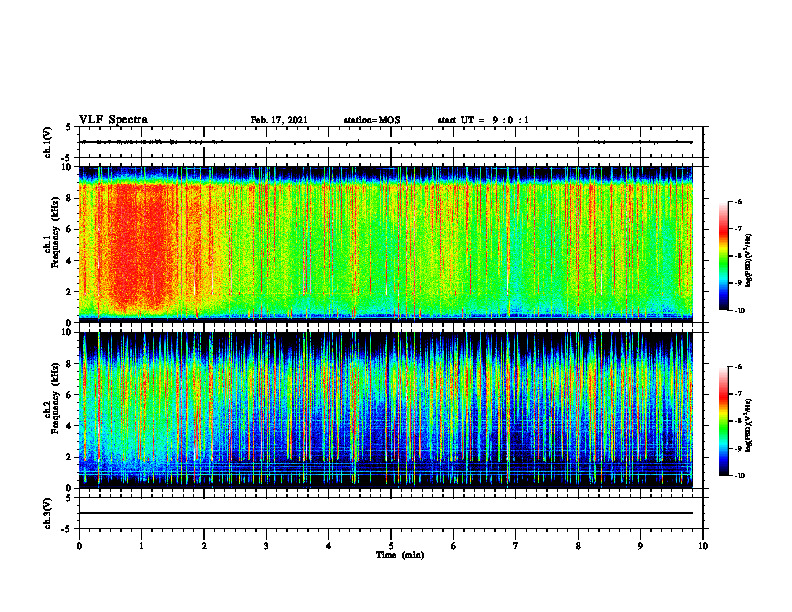This screenshot has height=612, width=792.
Task: Click the ch.1 voltage waveform trace
Action: 386,142
